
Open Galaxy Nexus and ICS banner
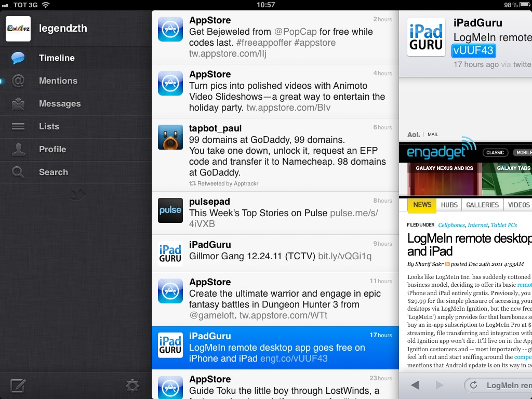(x=444, y=179)
